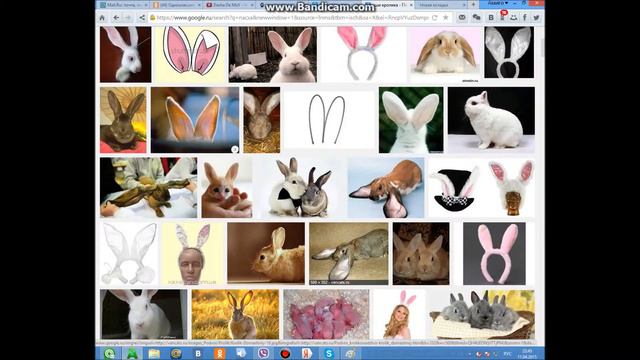Open the white ears on green background thumbnail
640x360 pixels.
tap(411, 120)
